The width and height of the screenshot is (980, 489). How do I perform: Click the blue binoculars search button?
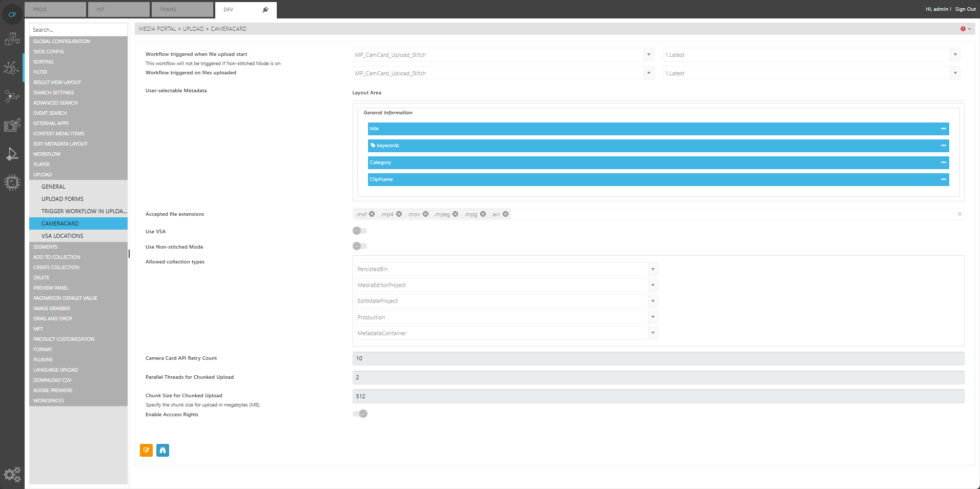click(162, 450)
